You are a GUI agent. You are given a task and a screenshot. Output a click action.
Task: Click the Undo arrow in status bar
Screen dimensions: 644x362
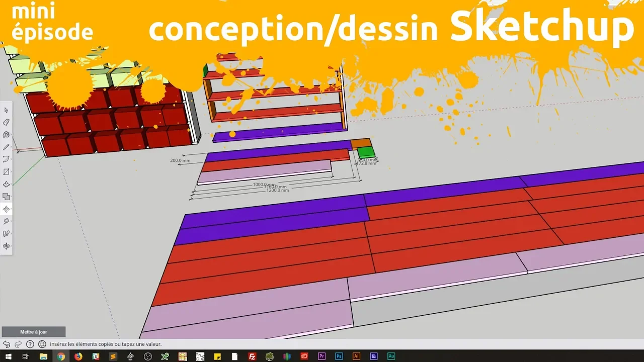point(7,344)
